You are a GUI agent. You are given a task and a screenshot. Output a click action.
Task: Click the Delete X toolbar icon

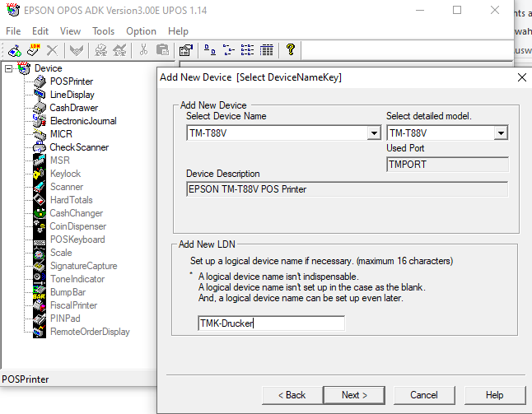52,50
